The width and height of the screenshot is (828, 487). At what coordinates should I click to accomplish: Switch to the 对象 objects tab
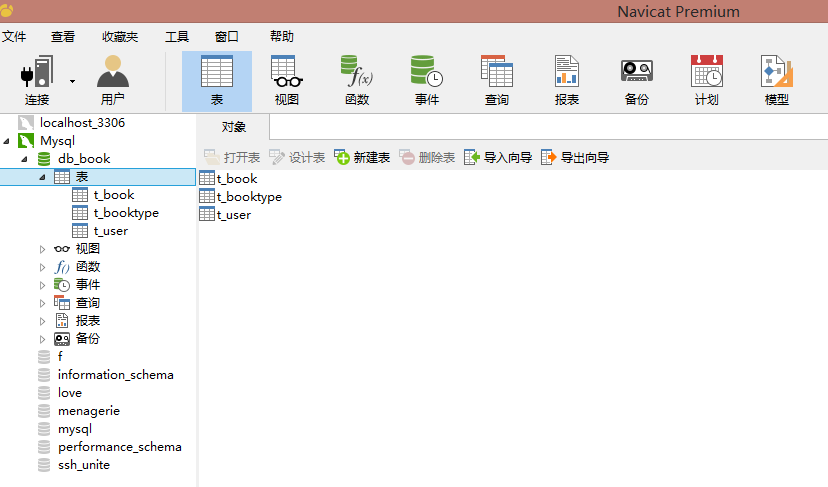[233, 127]
